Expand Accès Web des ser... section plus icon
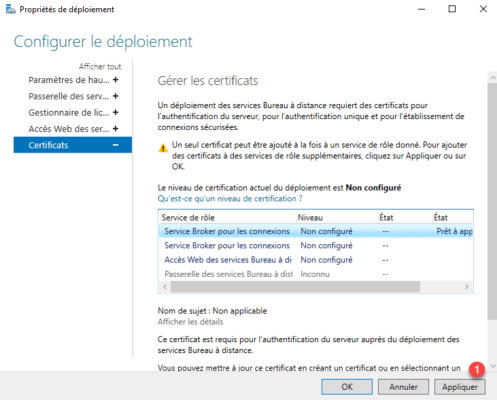 point(116,129)
